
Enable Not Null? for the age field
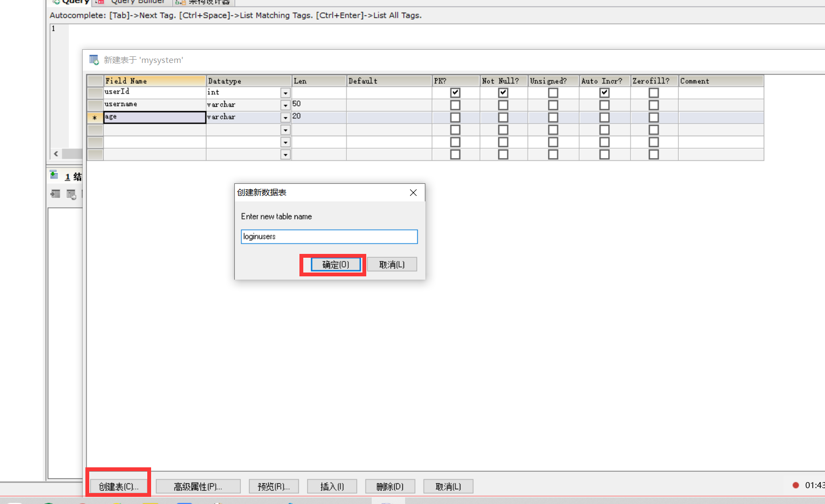pyautogui.click(x=503, y=118)
